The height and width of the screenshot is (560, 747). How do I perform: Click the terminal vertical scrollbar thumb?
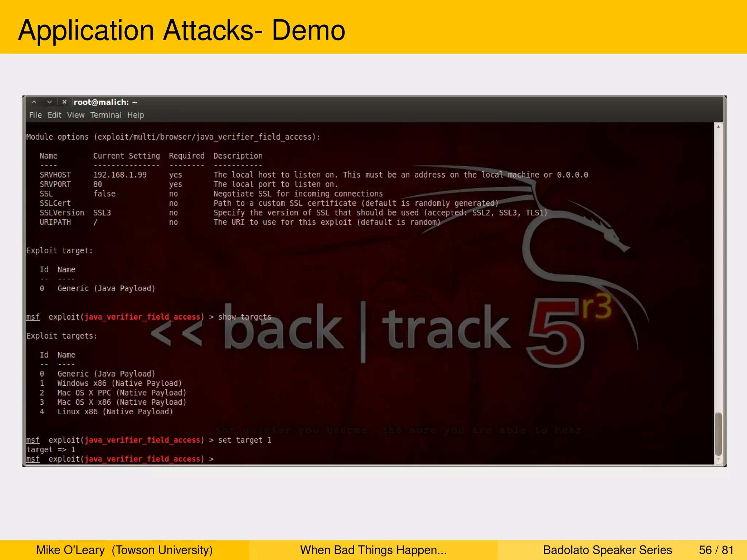pos(718,434)
